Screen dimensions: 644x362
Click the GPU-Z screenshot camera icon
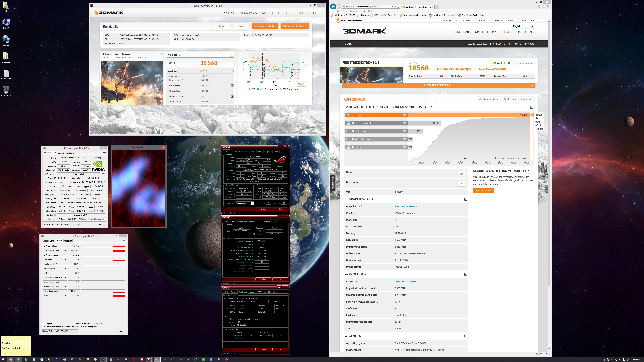(104, 152)
